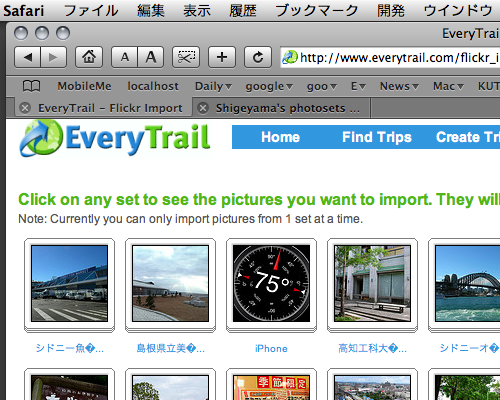This screenshot has height=400, width=500.
Task: Open the google bookmarks dropdown
Action: (x=269, y=86)
